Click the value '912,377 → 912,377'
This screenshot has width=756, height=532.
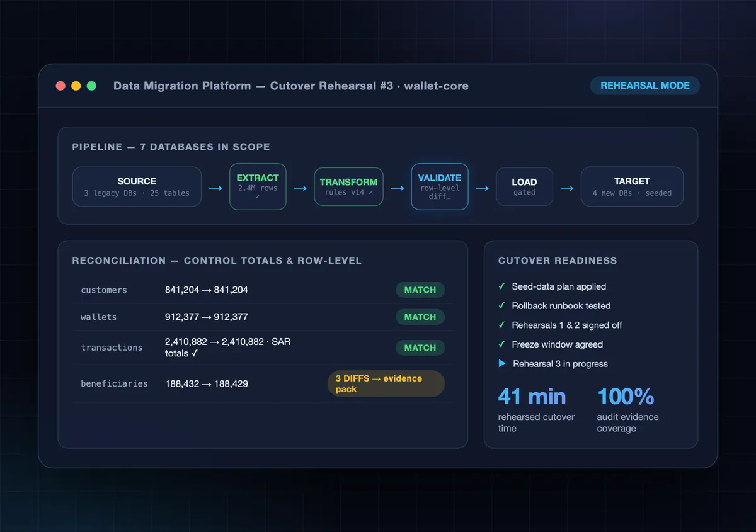(x=207, y=317)
